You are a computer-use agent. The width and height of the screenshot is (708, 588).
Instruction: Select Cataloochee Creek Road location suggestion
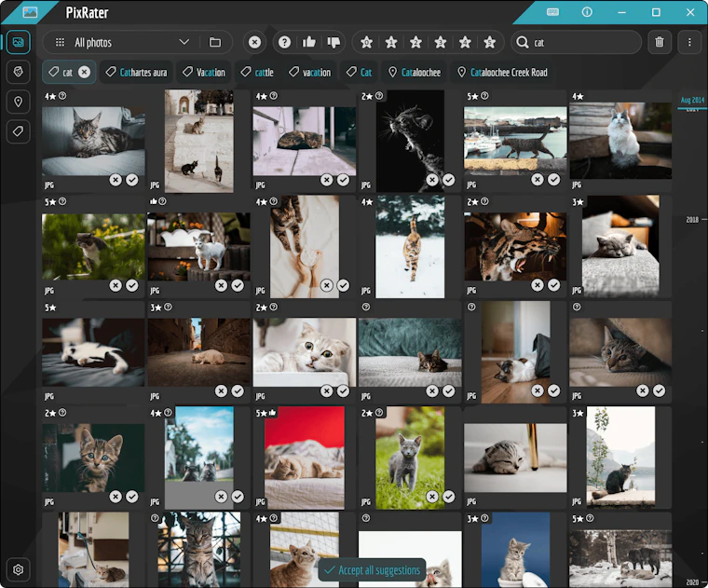502,73
